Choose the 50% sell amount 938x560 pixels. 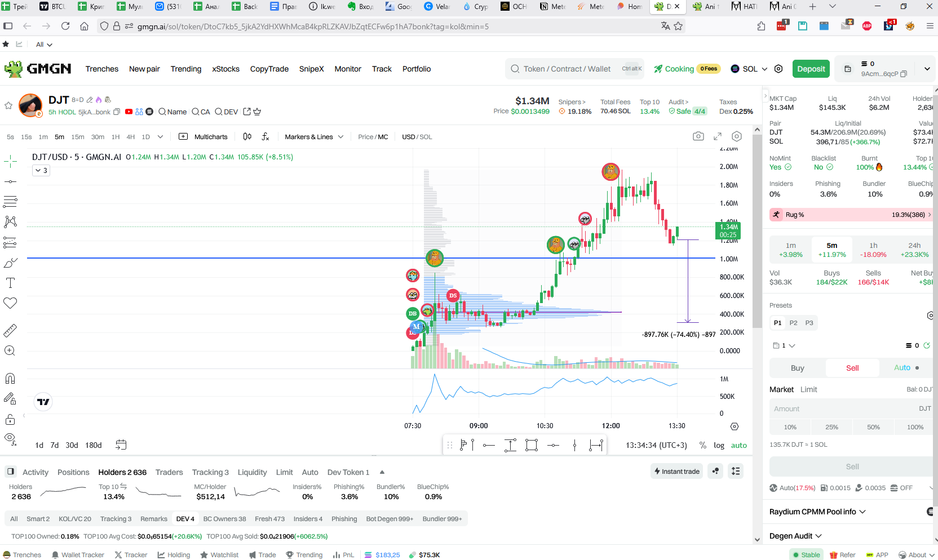point(873,427)
